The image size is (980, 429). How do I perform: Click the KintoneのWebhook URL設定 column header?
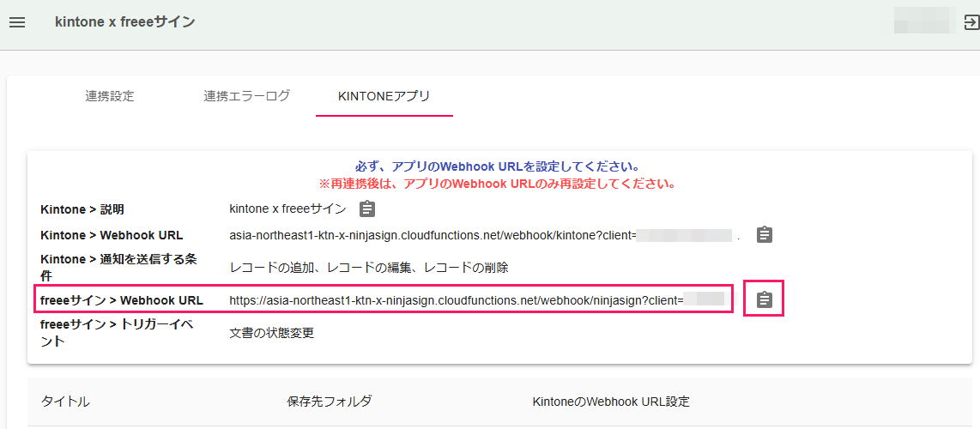pos(611,402)
